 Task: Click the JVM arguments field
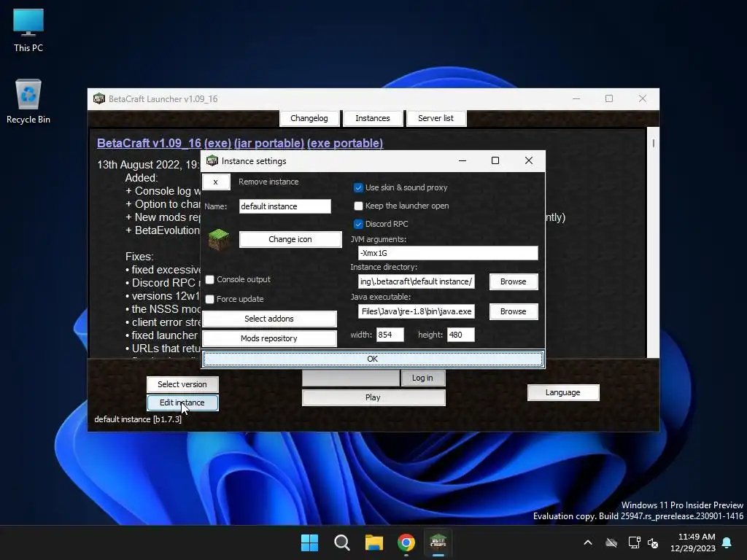click(x=448, y=253)
